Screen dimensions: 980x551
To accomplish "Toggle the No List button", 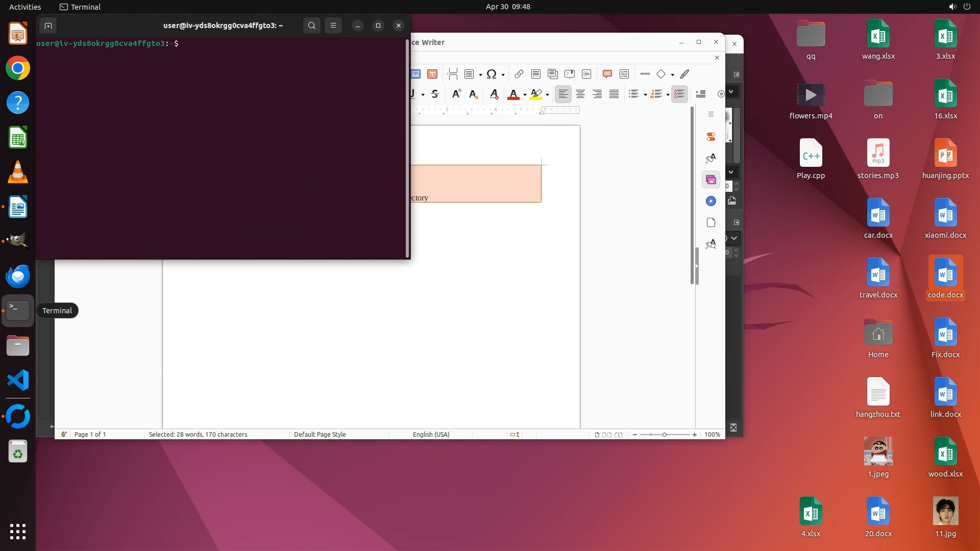I will pos(679,94).
